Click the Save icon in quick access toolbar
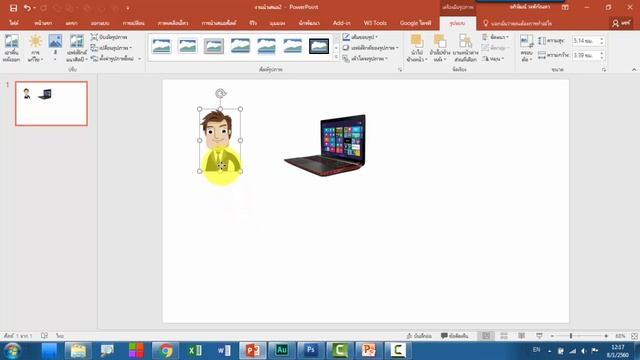The height and width of the screenshot is (360, 640). [x=13, y=8]
